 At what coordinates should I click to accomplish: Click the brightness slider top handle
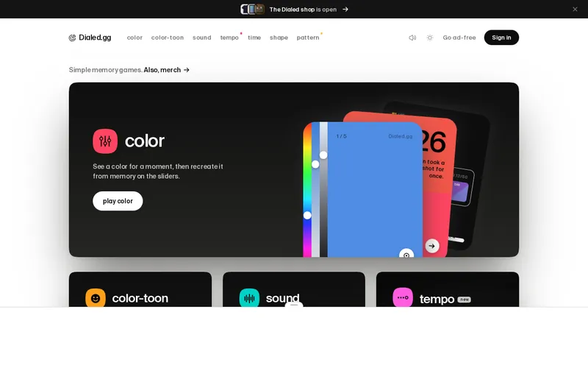[323, 155]
